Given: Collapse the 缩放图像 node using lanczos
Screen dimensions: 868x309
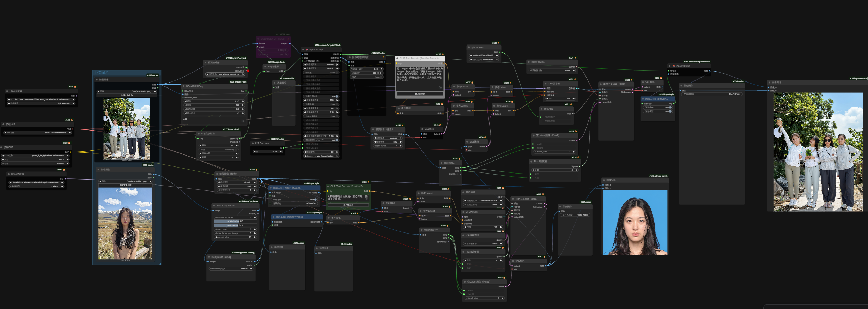Looking at the screenshot, I should (x=373, y=129).
